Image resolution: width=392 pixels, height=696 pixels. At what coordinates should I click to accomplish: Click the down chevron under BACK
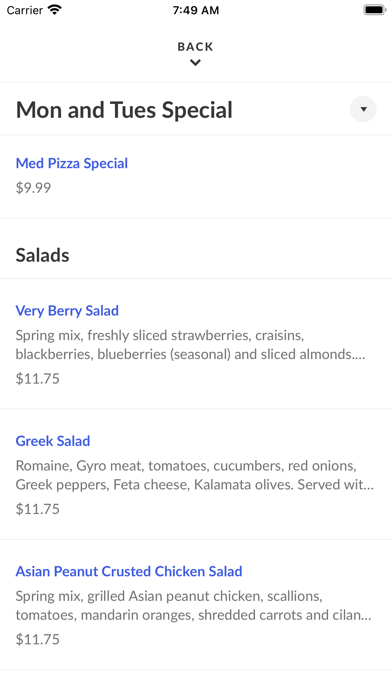tap(195, 63)
